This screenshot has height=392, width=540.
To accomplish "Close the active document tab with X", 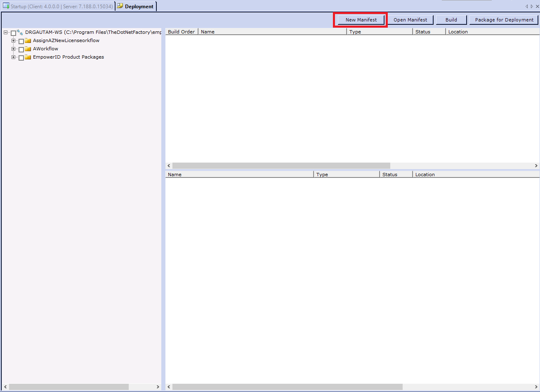I will click(x=537, y=6).
